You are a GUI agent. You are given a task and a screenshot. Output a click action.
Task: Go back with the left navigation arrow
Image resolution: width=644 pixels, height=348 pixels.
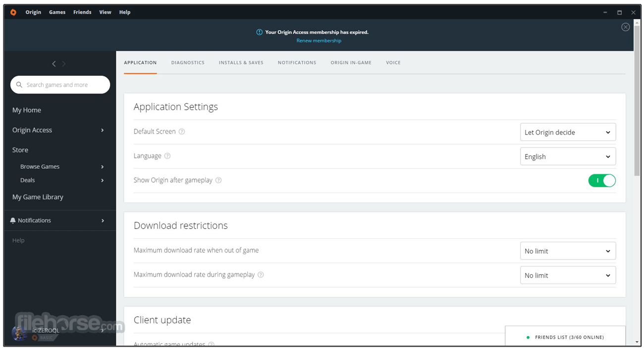pos(54,64)
